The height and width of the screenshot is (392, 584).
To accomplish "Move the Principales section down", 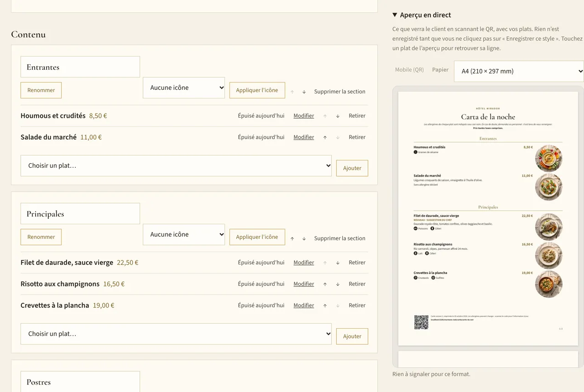I will coord(304,238).
